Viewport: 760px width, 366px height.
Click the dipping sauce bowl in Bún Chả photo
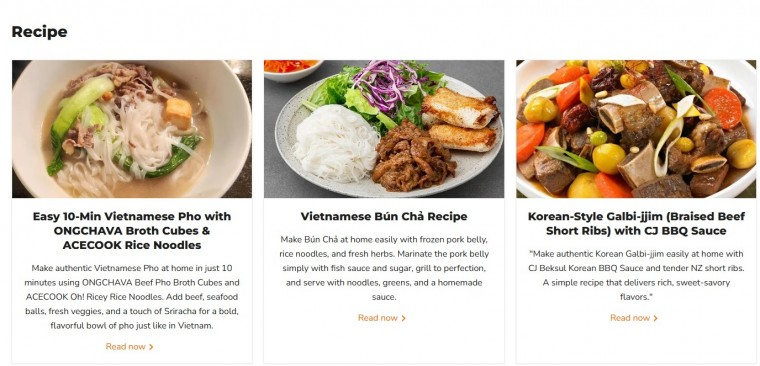pyautogui.click(x=292, y=69)
